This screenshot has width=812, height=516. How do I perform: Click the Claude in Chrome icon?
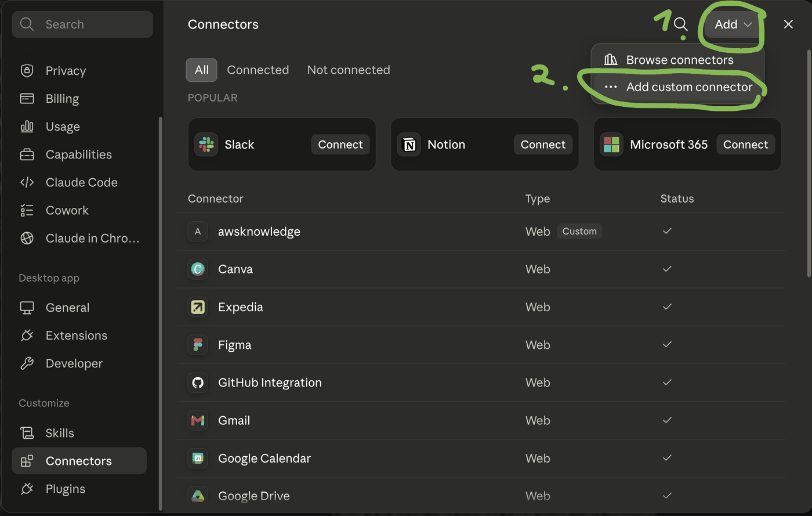pos(27,238)
